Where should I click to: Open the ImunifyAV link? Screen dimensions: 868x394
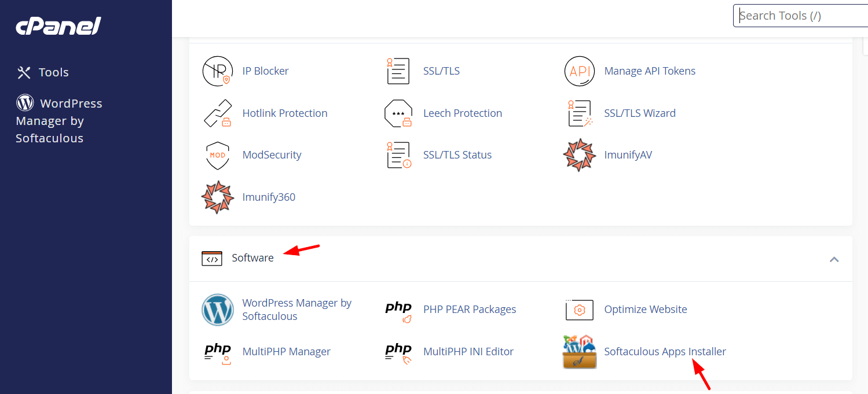pyautogui.click(x=628, y=155)
